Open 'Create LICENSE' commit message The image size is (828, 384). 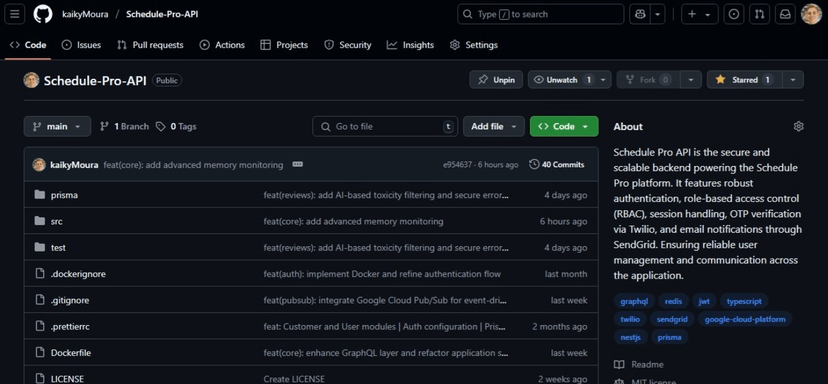point(294,379)
